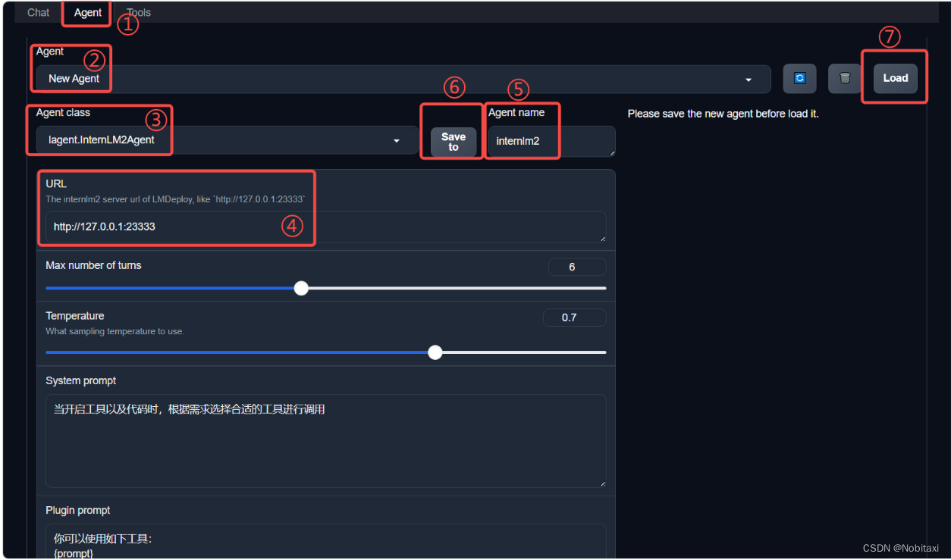Screen dimensions: 951x560
Task: Switch to the Agent tab
Action: pyautogui.click(x=88, y=12)
